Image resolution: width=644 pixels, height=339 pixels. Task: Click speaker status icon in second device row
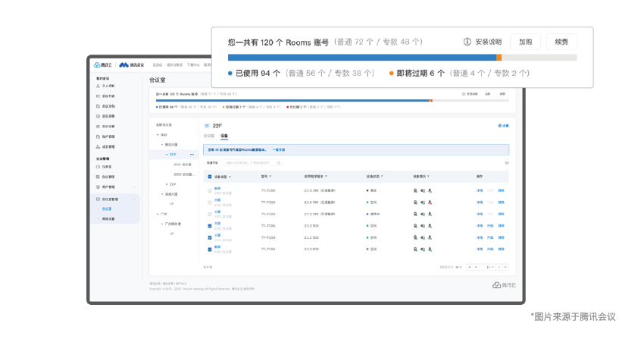coord(422,202)
